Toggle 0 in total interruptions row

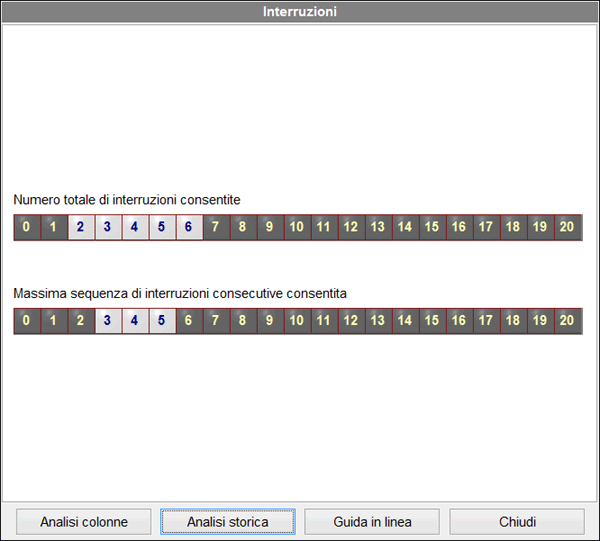[26, 227]
